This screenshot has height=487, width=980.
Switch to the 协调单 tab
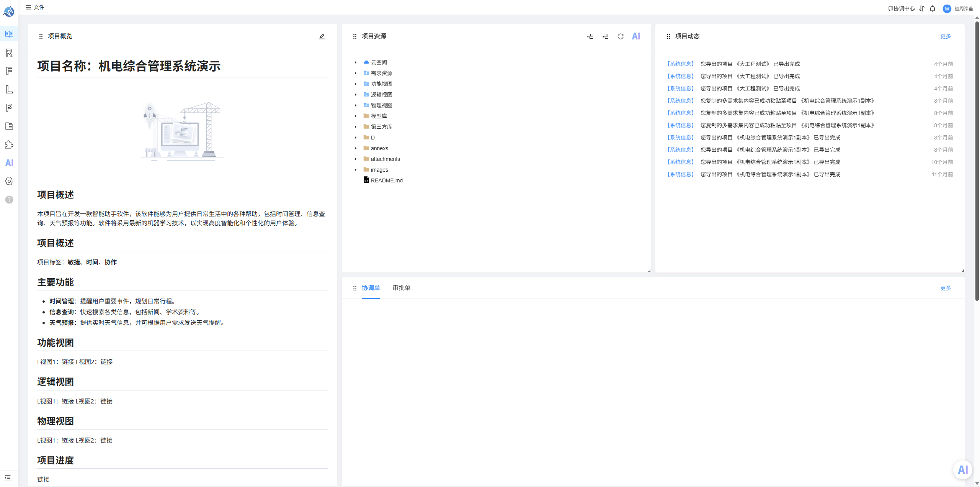pyautogui.click(x=371, y=288)
